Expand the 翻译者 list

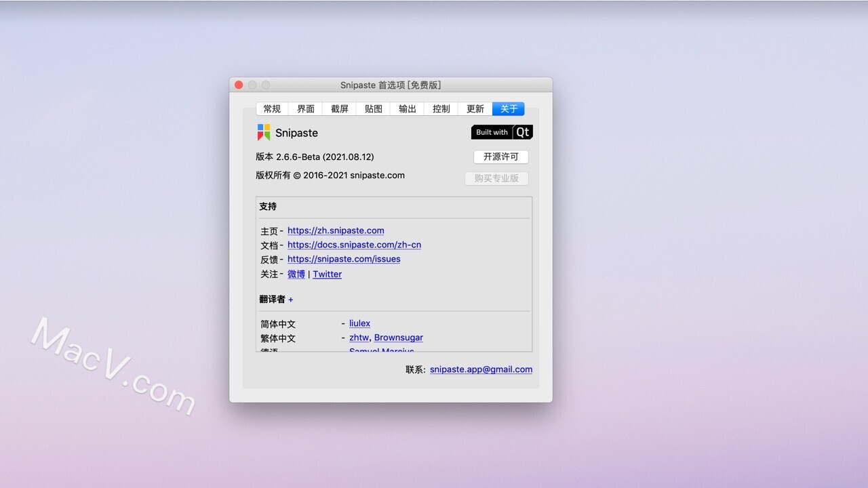coord(291,299)
